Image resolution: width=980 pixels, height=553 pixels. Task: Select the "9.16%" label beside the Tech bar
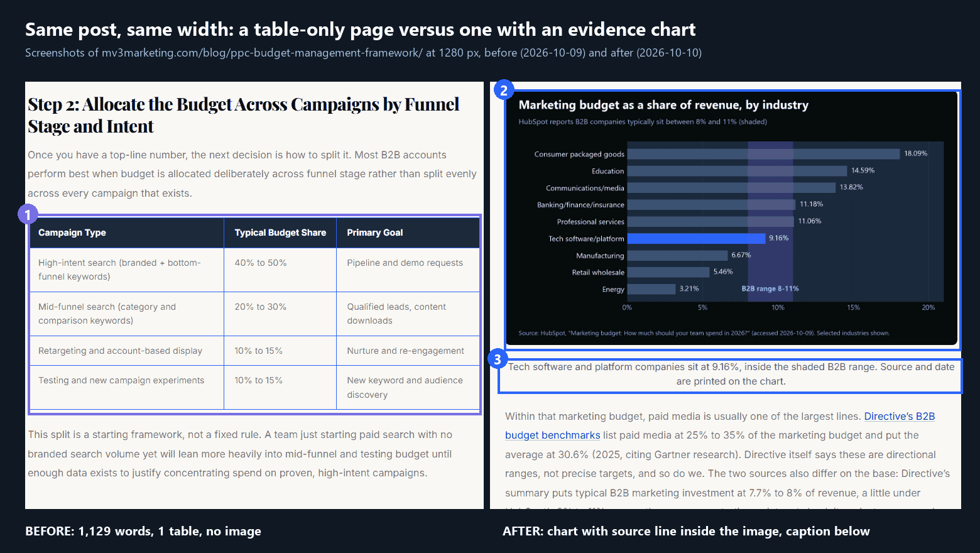tap(778, 238)
